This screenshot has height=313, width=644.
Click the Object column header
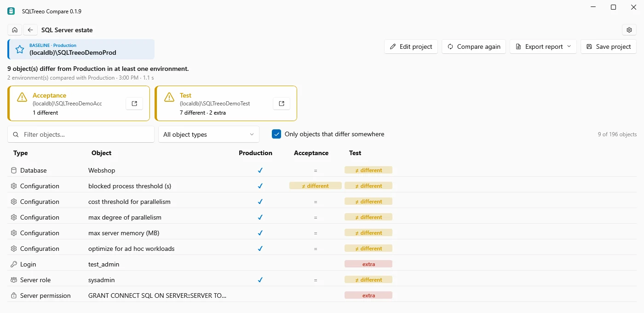coord(101,153)
